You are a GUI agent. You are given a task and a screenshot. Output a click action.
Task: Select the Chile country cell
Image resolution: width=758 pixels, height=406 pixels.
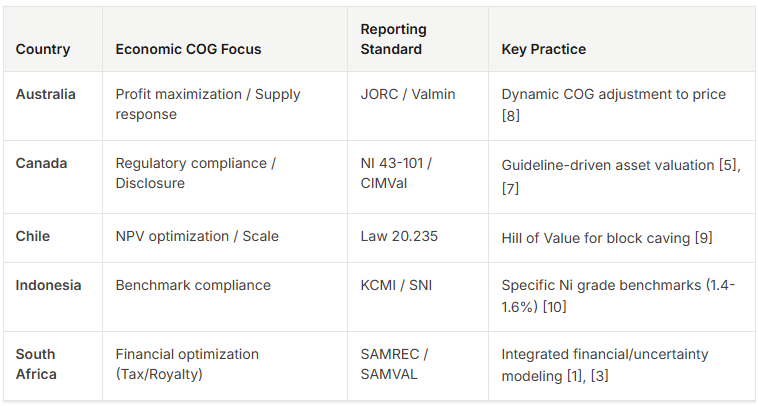tap(33, 237)
